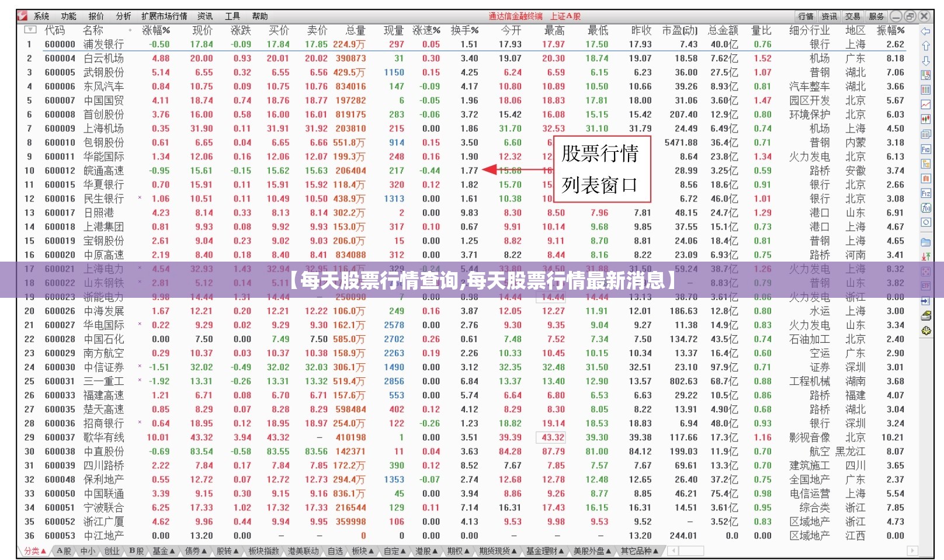Click the 行情 button at top right
Image resolution: width=944 pixels, height=560 pixels.
(806, 16)
